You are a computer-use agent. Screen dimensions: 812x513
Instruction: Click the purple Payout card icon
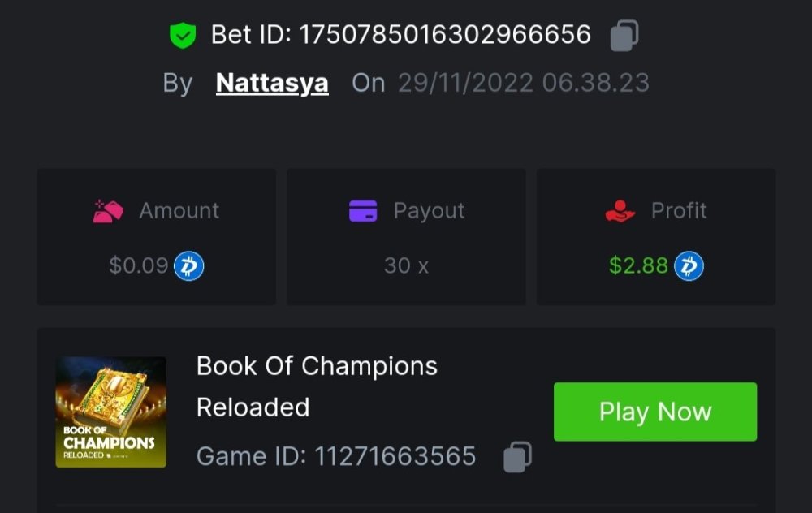point(363,210)
